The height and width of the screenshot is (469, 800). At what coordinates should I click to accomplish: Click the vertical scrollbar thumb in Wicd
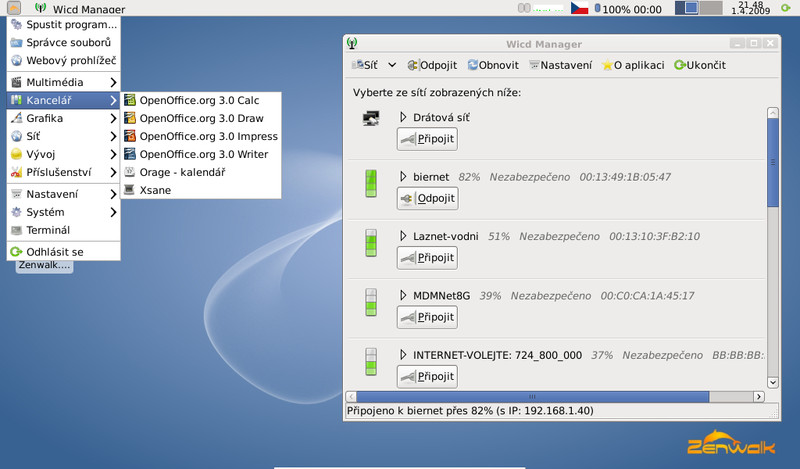pyautogui.click(x=772, y=162)
